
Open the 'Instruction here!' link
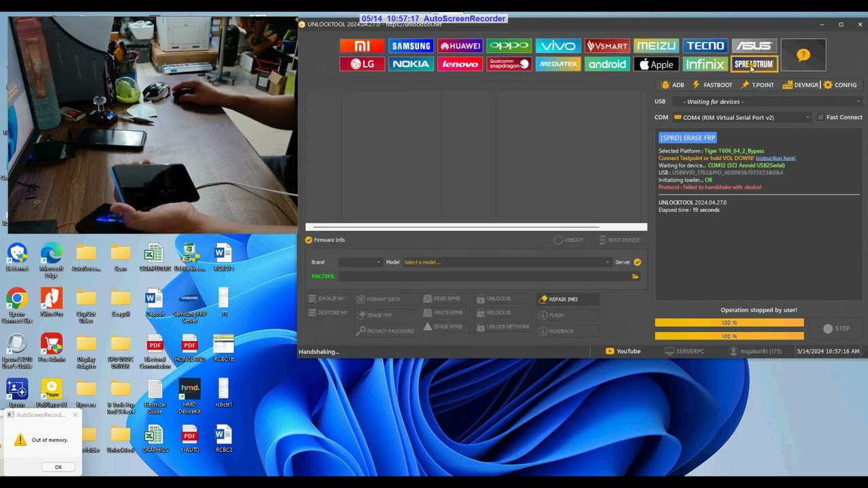tap(775, 159)
